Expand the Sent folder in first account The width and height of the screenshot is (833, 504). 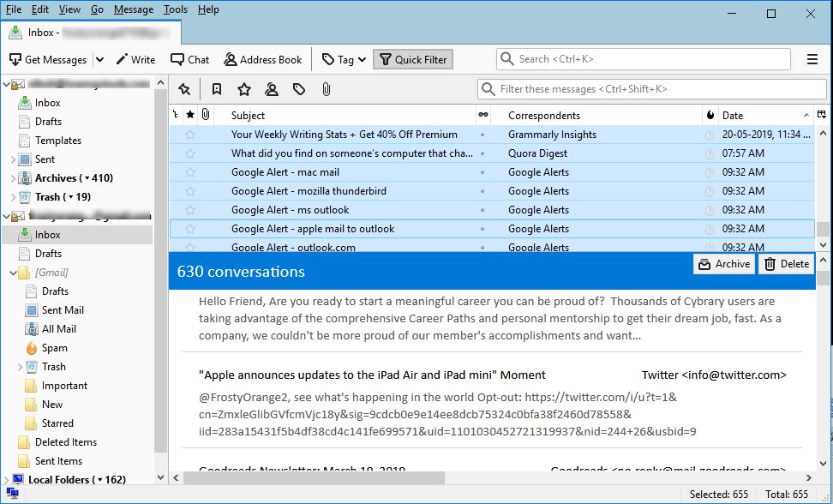pyautogui.click(x=13, y=159)
